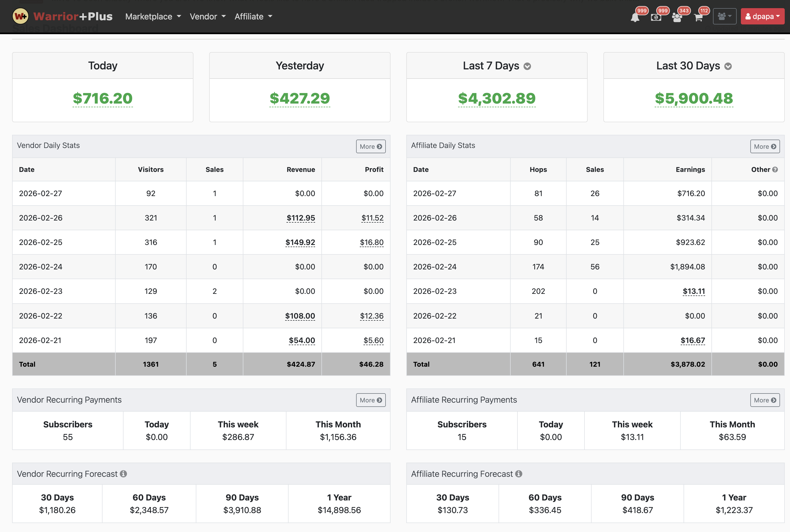Open today's $716.20 earnings link

[102, 99]
